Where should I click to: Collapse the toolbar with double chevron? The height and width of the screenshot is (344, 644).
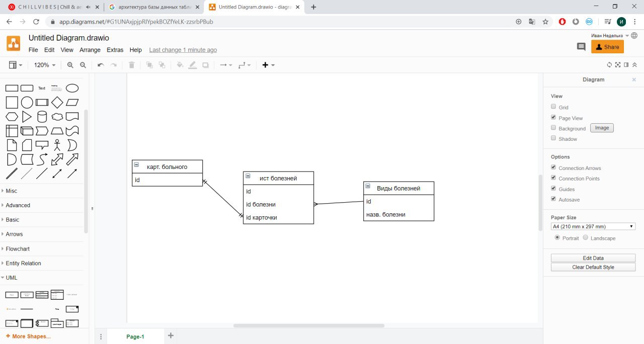(x=634, y=65)
